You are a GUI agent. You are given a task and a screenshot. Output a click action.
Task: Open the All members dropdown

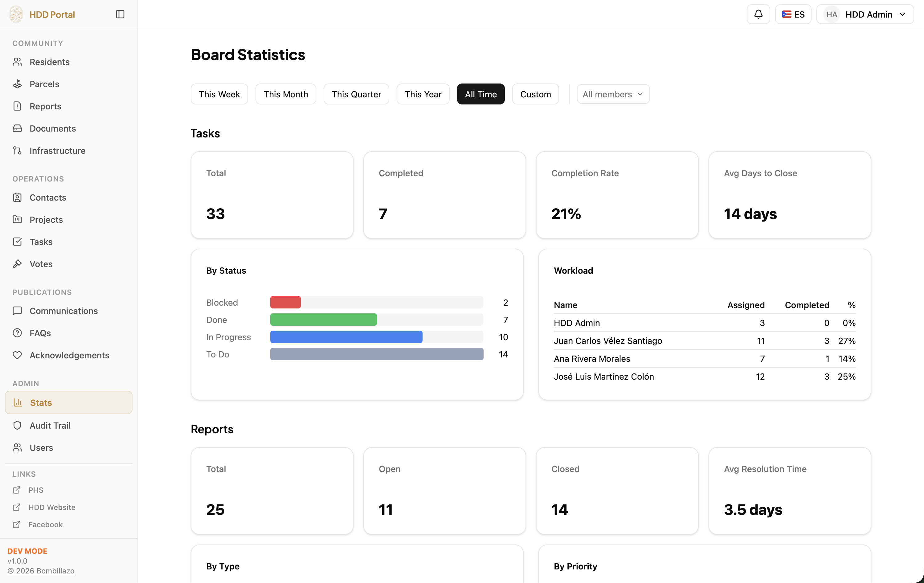pos(613,94)
